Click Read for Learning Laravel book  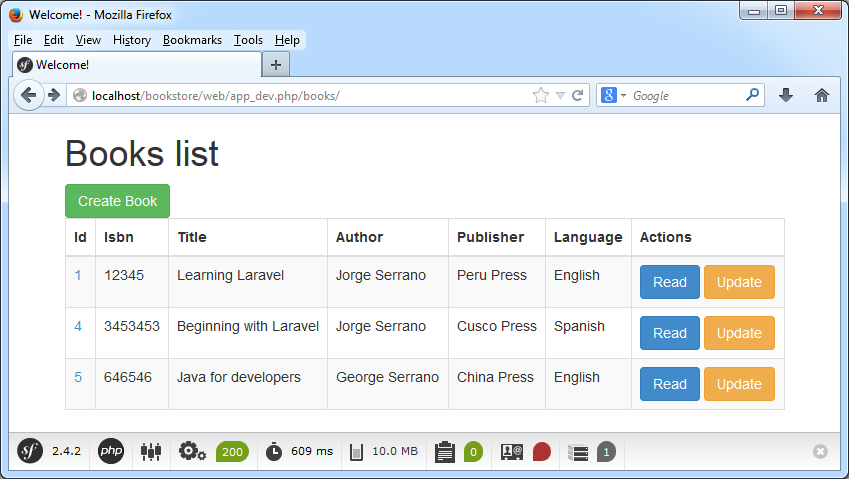click(669, 282)
